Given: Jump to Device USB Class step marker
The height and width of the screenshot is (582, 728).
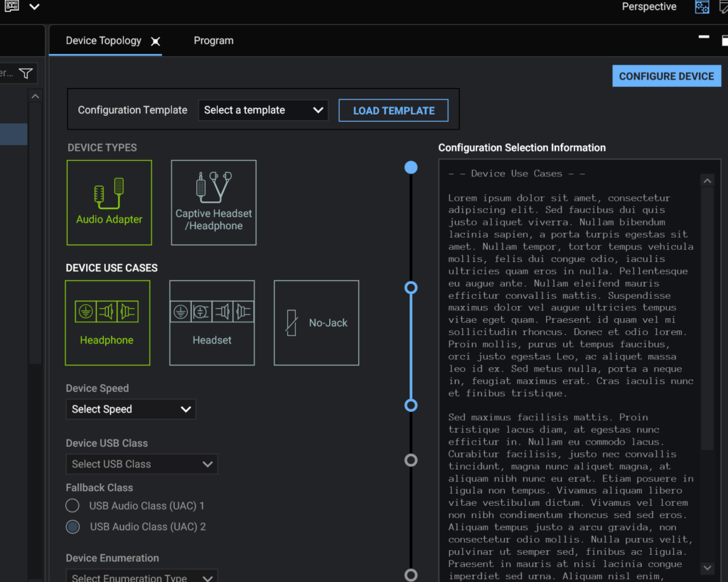Looking at the screenshot, I should [x=411, y=460].
